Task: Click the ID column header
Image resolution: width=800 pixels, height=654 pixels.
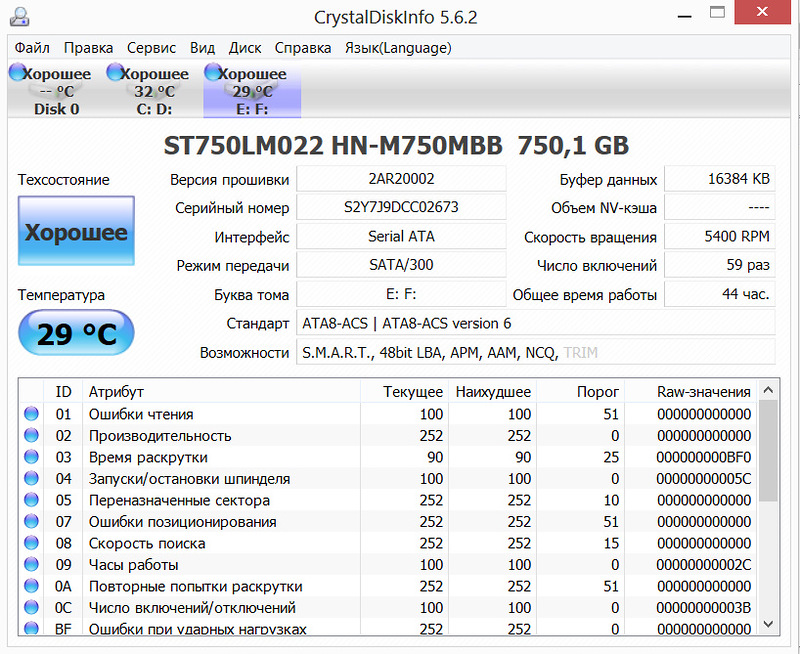Action: (x=63, y=392)
